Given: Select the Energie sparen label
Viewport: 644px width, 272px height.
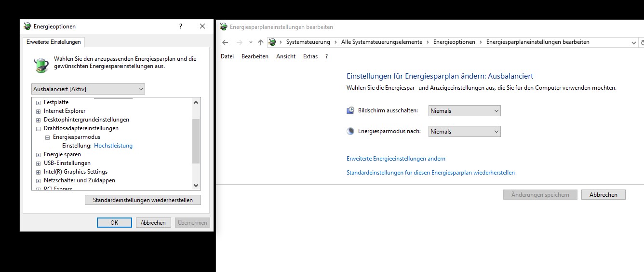Looking at the screenshot, I should [x=62, y=154].
